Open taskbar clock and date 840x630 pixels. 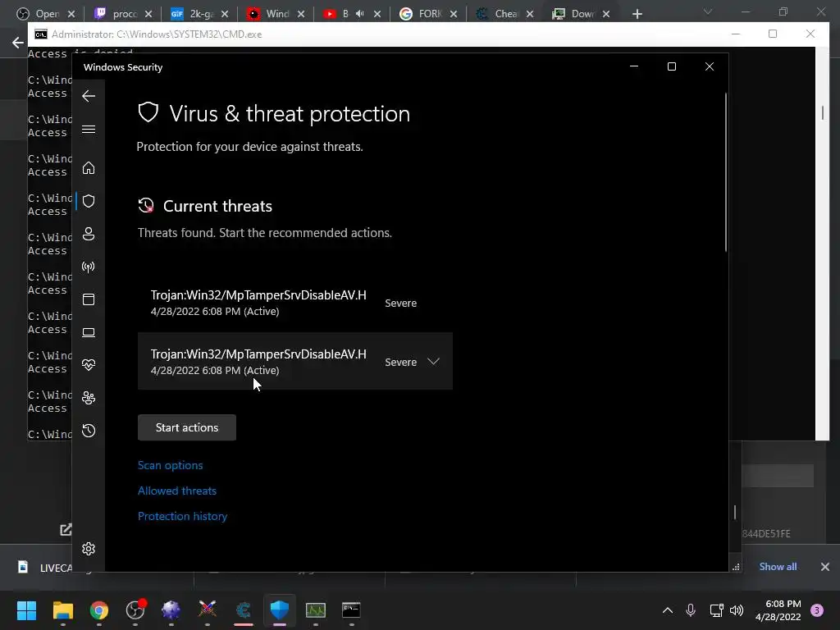point(778,610)
